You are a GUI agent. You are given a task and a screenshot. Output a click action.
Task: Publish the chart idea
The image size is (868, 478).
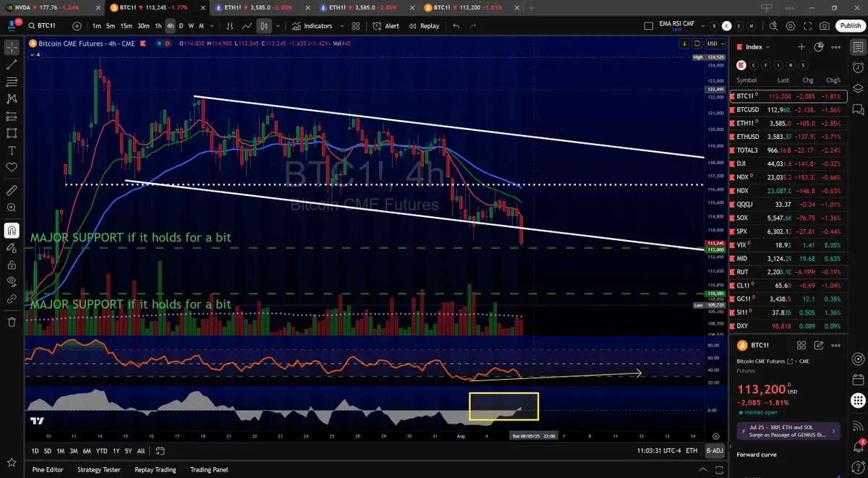click(x=850, y=26)
